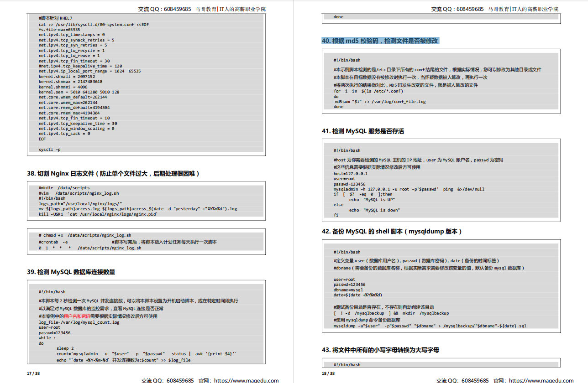This screenshot has width=588, height=383.
Task: Click 'kernel.shmmax = 2147483648'
Action: (x=71, y=82)
